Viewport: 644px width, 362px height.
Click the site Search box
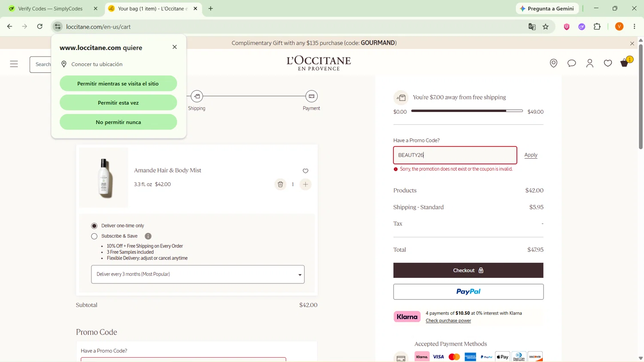point(41,64)
